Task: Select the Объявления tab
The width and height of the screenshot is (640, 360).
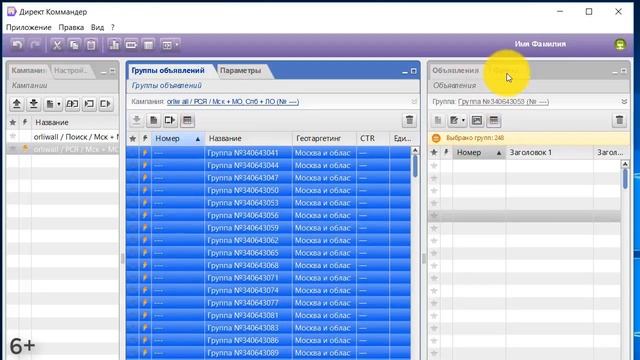Action: coord(455,70)
